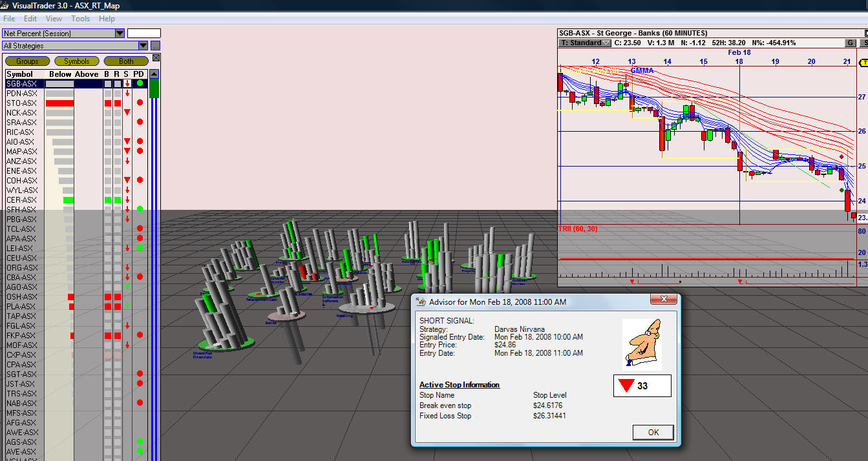Click the green diamond marker on the chart
This screenshot has height=461, width=868.
(841, 190)
